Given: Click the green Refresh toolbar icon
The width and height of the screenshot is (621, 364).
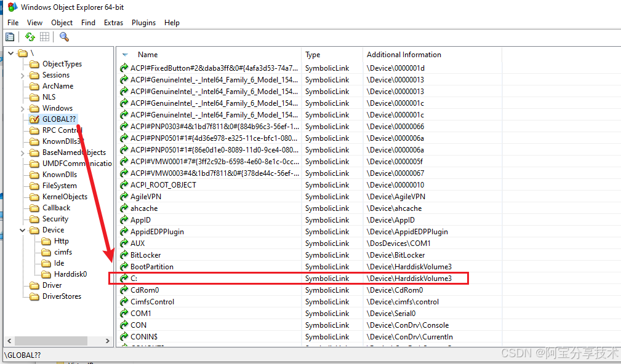Looking at the screenshot, I should (x=30, y=37).
